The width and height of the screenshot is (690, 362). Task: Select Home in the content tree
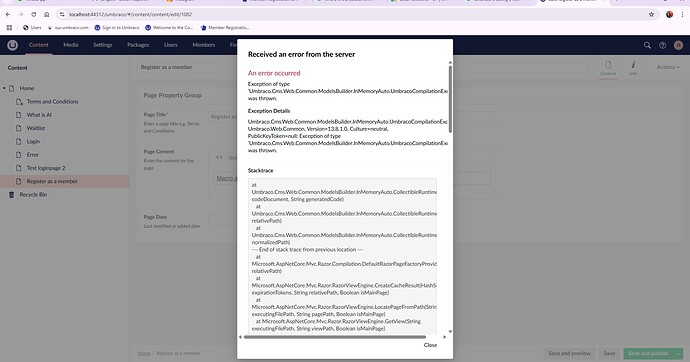tap(26, 88)
